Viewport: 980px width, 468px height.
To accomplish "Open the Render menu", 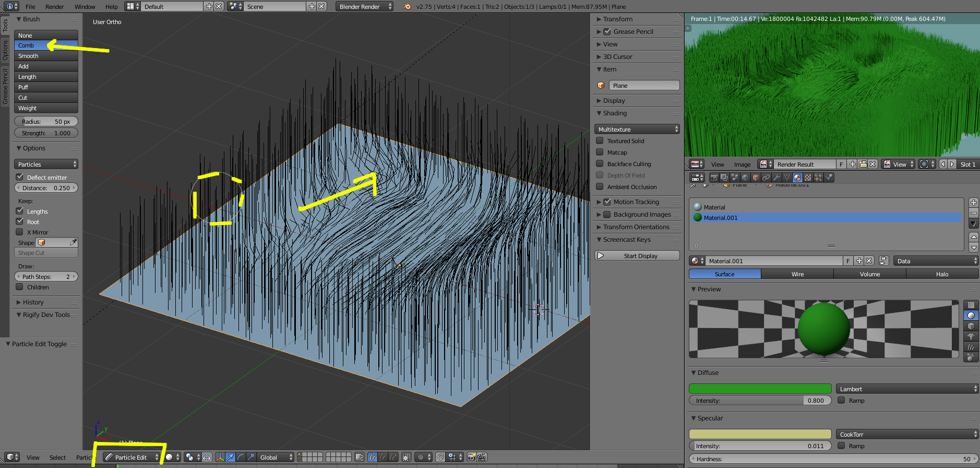I will (54, 7).
